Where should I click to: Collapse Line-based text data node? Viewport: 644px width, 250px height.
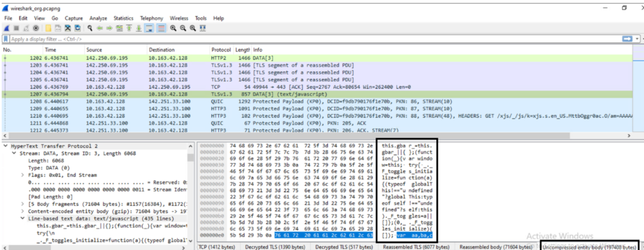23,219
